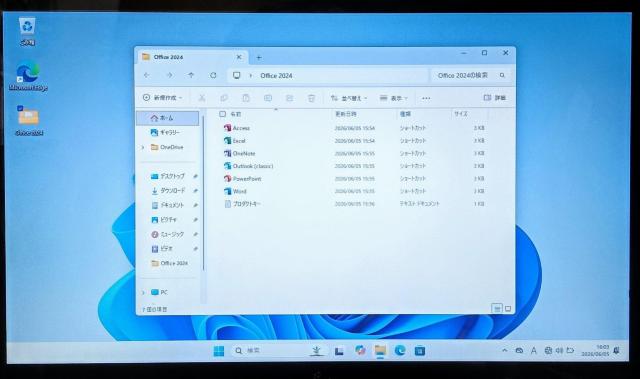Open the 表示 (View) dropdown

tap(393, 98)
